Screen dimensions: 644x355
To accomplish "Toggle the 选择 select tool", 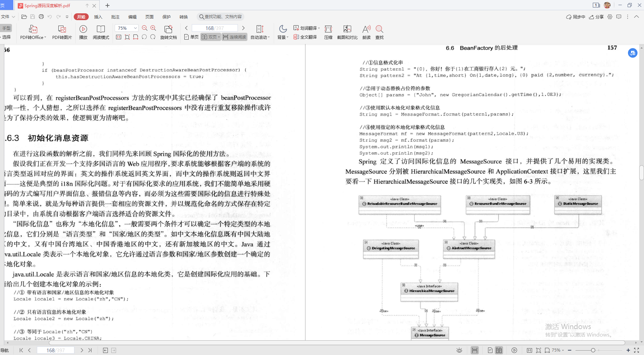I will click(6, 37).
